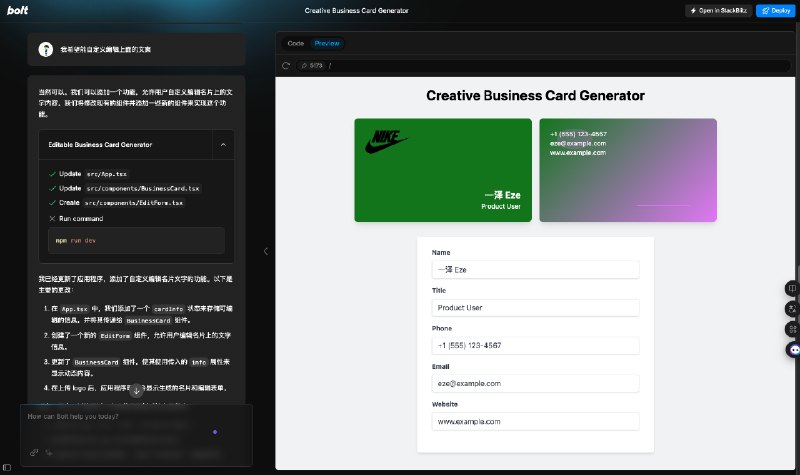This screenshot has height=475, width=800.
Task: Click the enhance prompt sparkle icon
Action: coord(49,452)
